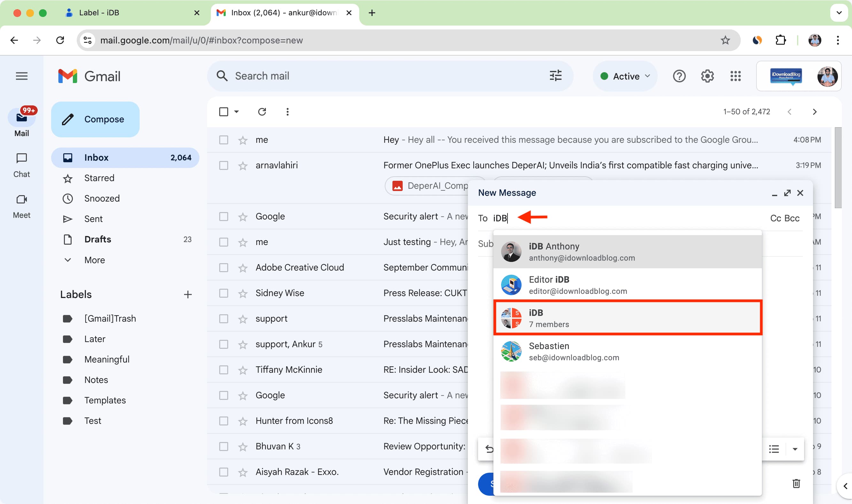Choose Editor iDB contact suggestion
Viewport: 852px width, 504px height.
pos(627,285)
